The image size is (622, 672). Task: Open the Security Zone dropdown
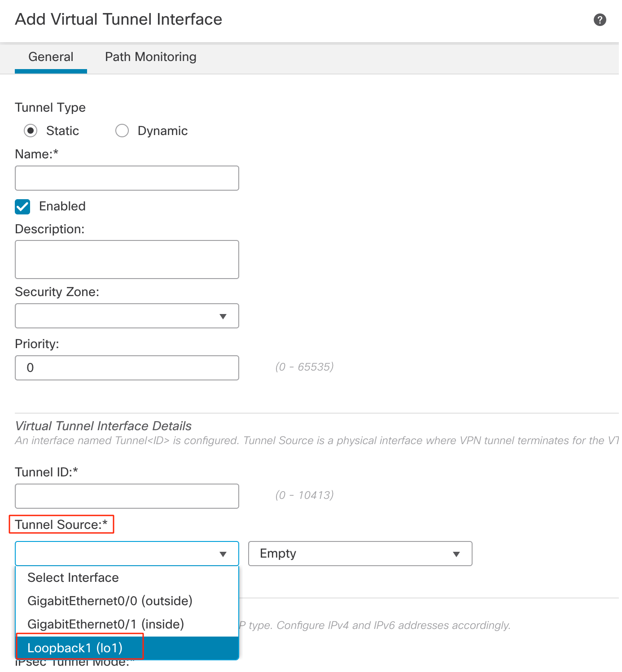coord(127,316)
